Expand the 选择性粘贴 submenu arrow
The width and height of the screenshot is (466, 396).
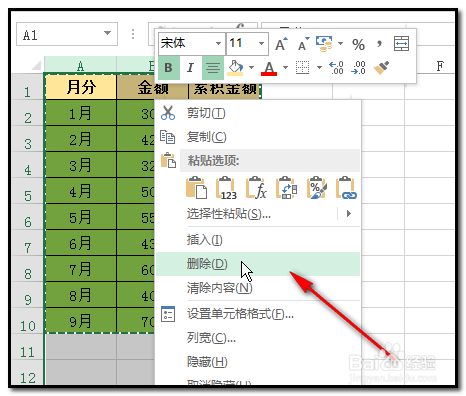[x=349, y=214]
